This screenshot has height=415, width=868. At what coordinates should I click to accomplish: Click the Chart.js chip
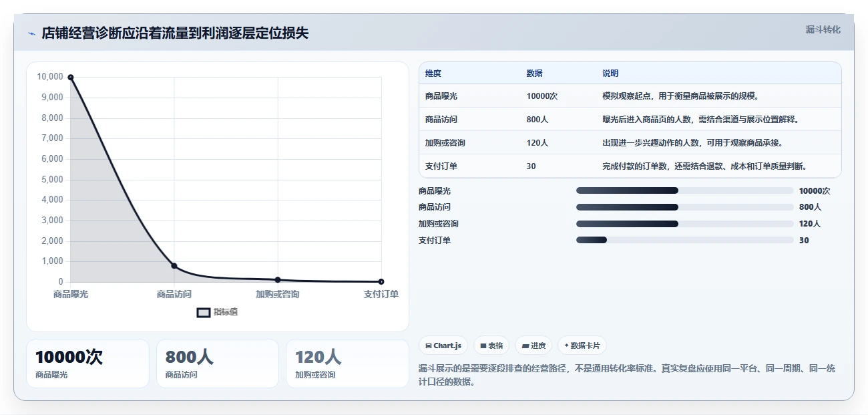point(443,345)
